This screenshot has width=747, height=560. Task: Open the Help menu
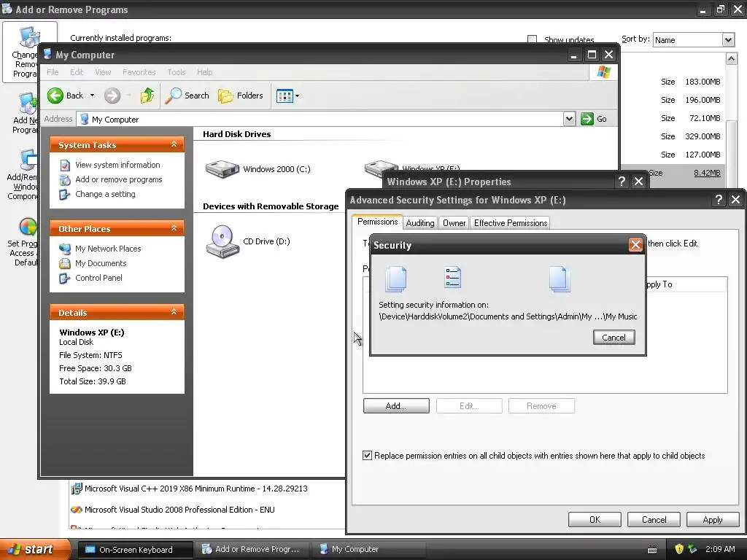pos(205,72)
